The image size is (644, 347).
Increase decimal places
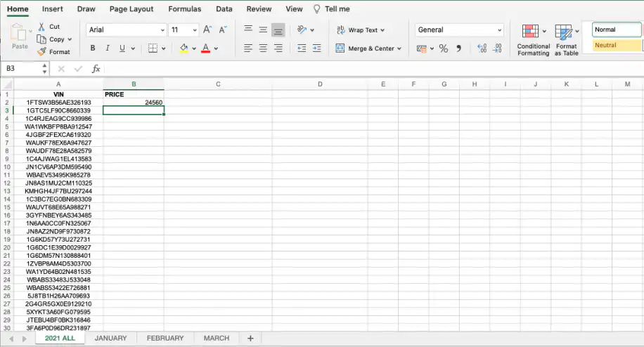coord(482,48)
